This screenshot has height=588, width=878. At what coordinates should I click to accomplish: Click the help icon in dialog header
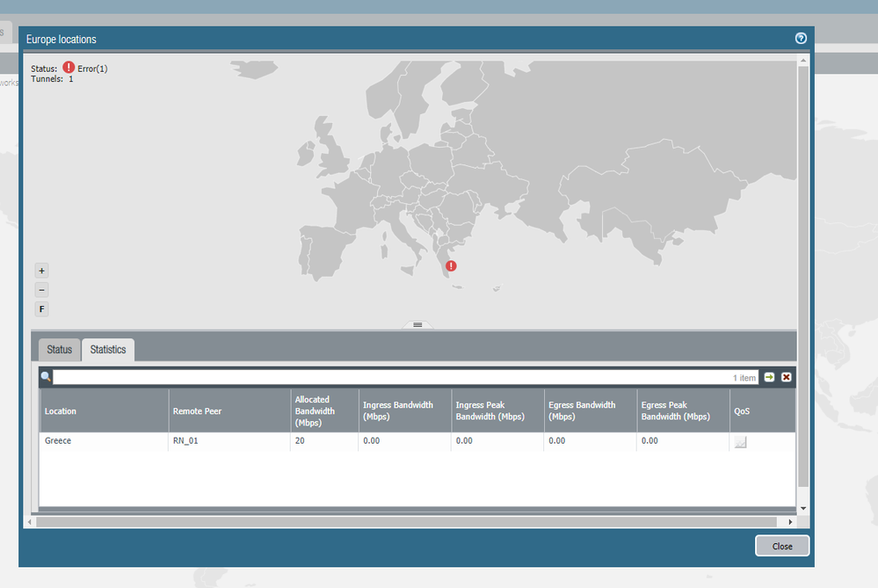801,39
